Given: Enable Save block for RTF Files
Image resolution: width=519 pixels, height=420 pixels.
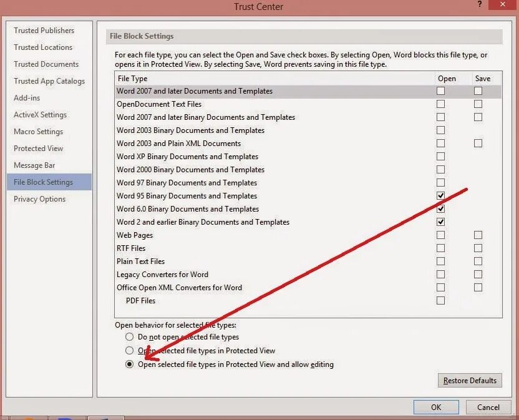Looking at the screenshot, I should point(478,248).
